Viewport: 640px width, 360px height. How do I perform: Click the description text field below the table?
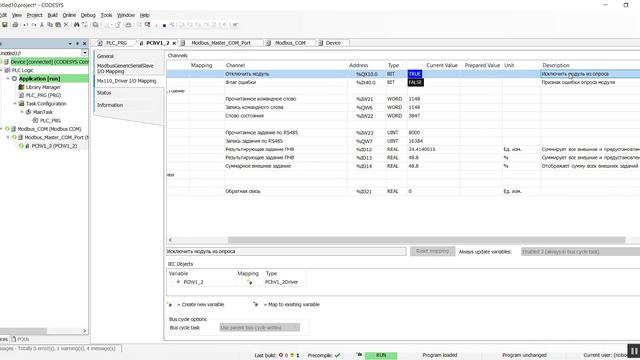[x=286, y=251]
